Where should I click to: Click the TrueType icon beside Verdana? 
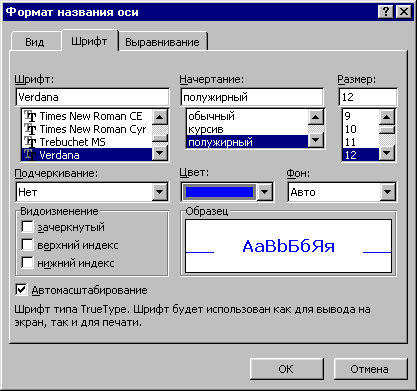[30, 155]
